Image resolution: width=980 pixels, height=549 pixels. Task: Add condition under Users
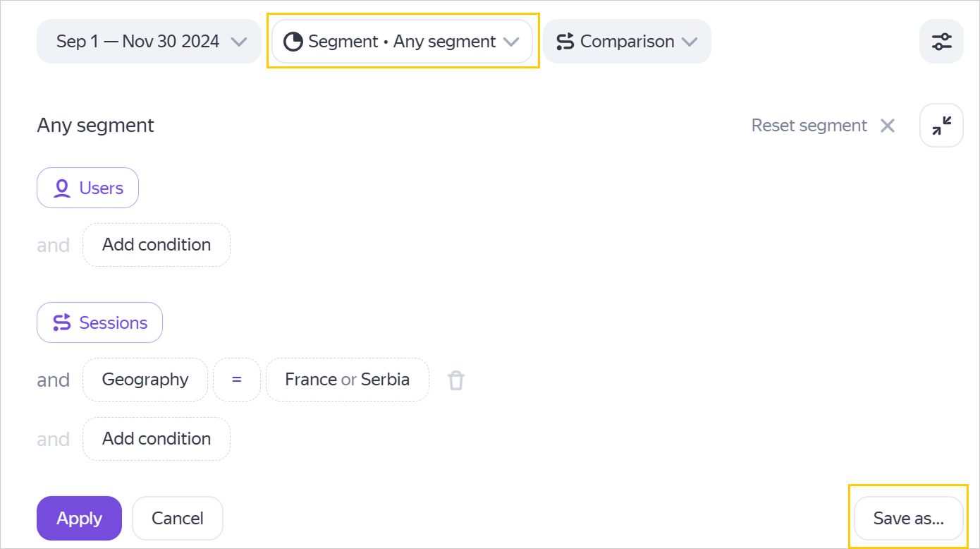[156, 245]
